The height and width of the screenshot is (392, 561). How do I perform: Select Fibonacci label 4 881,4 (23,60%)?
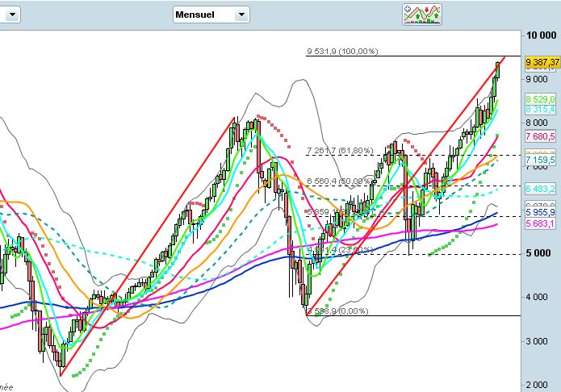coord(341,249)
